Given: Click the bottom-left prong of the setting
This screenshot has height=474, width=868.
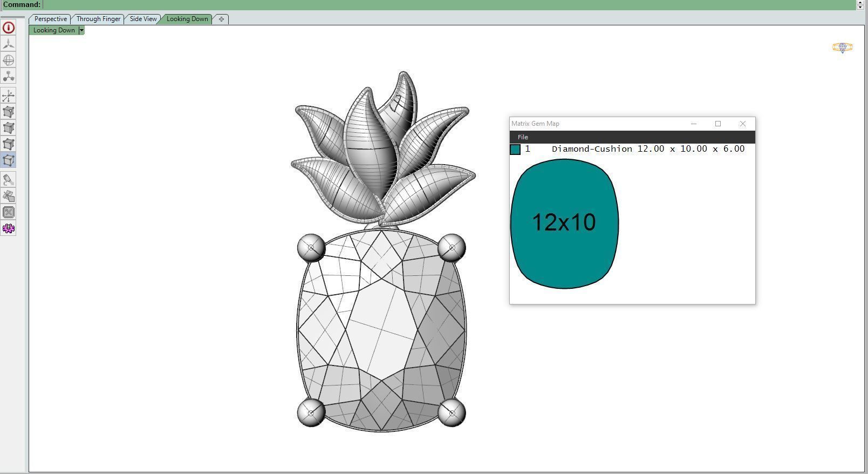Looking at the screenshot, I should coord(311,413).
